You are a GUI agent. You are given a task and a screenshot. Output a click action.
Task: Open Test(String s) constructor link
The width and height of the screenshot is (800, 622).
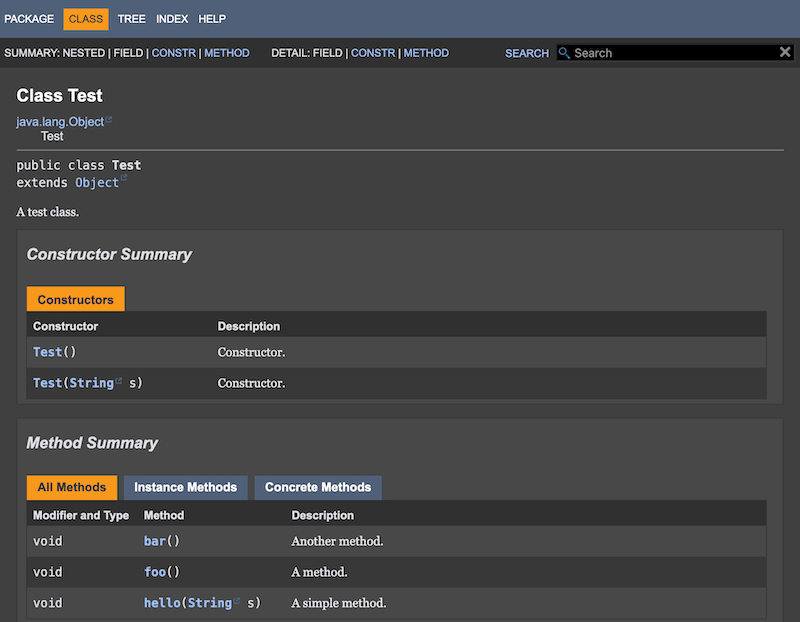click(x=47, y=383)
